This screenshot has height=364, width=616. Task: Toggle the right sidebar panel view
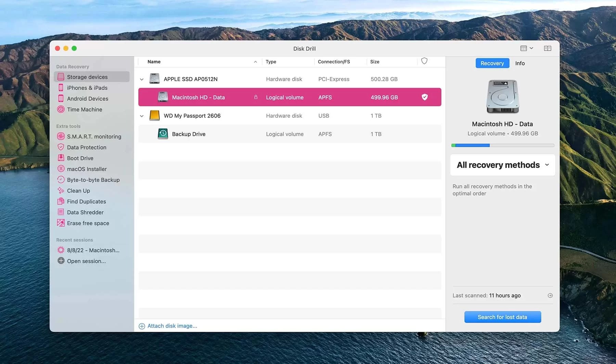[x=548, y=48]
